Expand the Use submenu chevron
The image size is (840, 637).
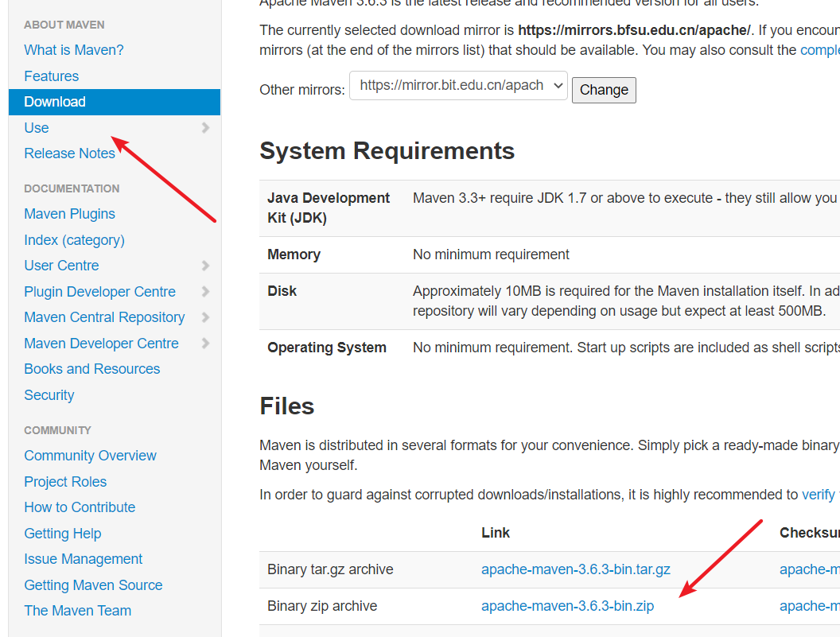(205, 128)
